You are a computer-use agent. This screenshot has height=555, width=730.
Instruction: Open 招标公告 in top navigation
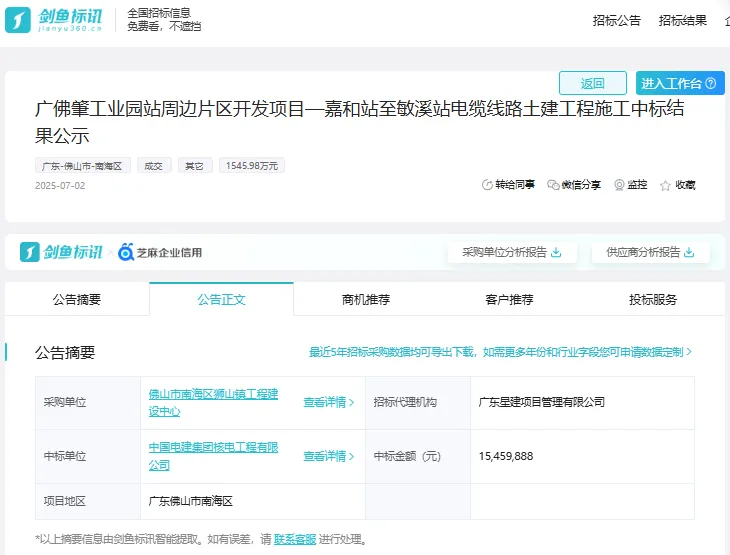pyautogui.click(x=616, y=20)
